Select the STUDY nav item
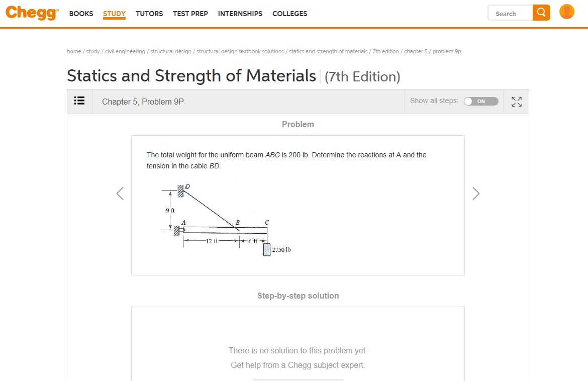Screen dimensions: 588x381 pyautogui.click(x=114, y=14)
